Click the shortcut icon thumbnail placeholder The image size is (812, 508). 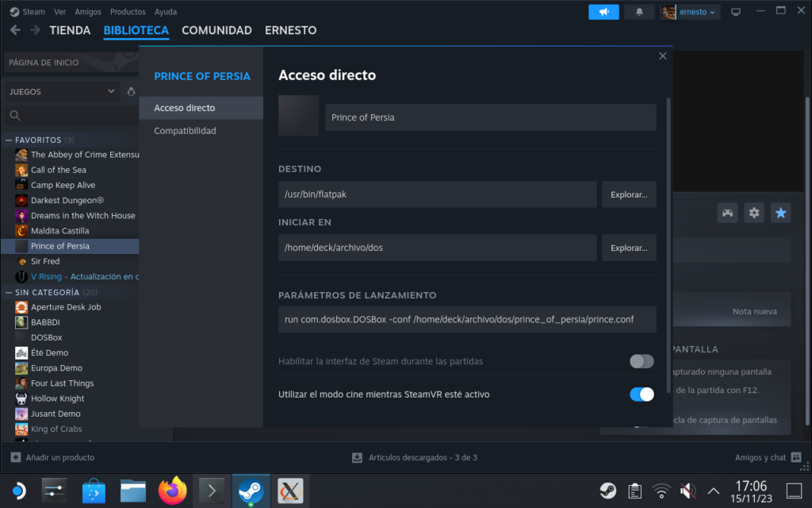pos(298,116)
